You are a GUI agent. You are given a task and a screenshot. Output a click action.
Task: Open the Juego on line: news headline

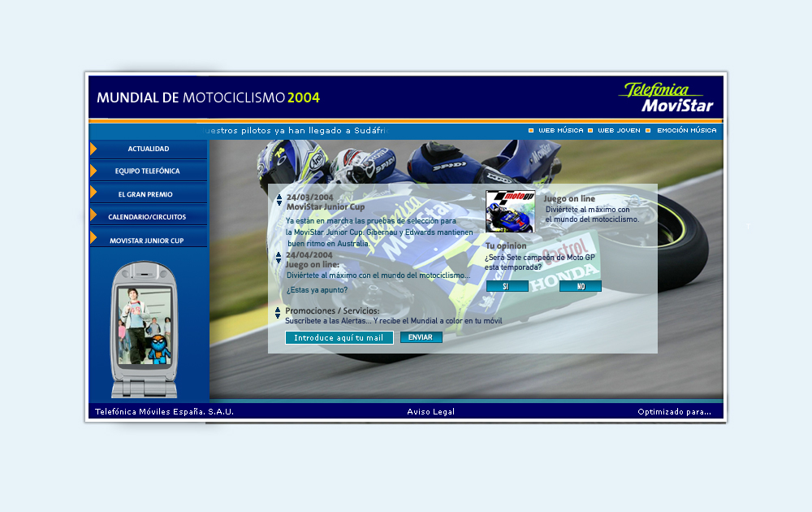(x=313, y=264)
